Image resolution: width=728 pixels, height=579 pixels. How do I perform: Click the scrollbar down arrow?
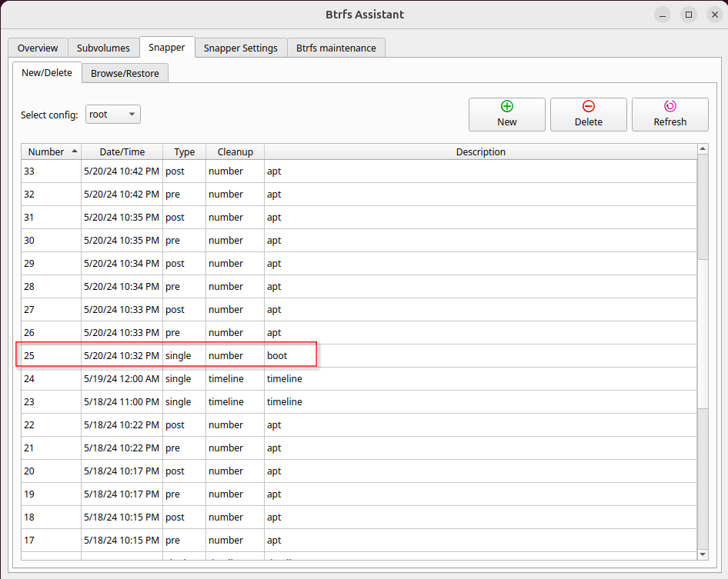[702, 554]
